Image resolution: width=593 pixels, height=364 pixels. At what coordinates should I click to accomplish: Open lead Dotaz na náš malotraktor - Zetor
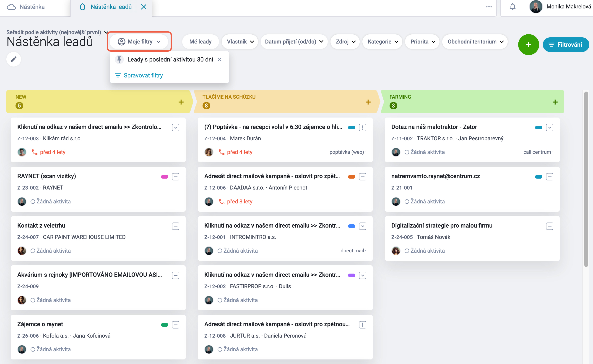coord(434,127)
